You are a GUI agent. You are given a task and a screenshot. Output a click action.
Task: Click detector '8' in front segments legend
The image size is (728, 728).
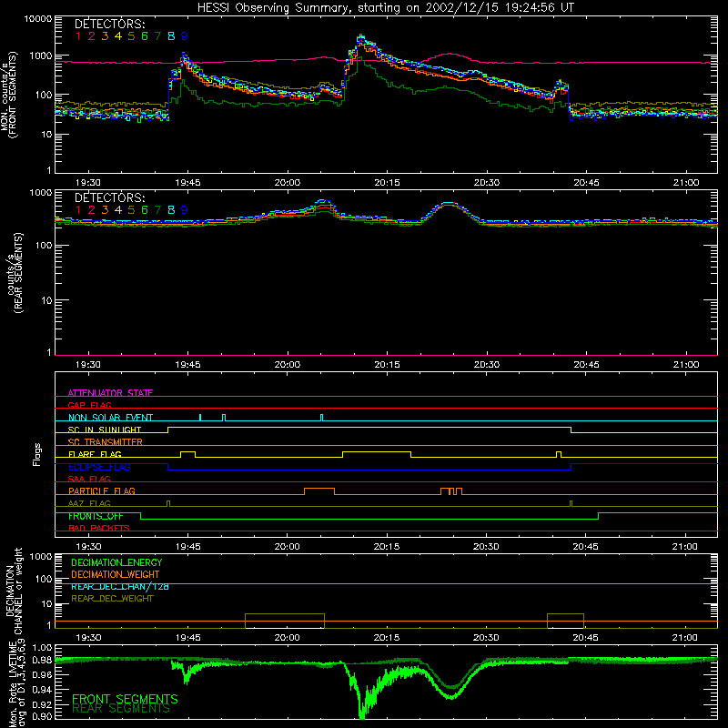[x=171, y=36]
